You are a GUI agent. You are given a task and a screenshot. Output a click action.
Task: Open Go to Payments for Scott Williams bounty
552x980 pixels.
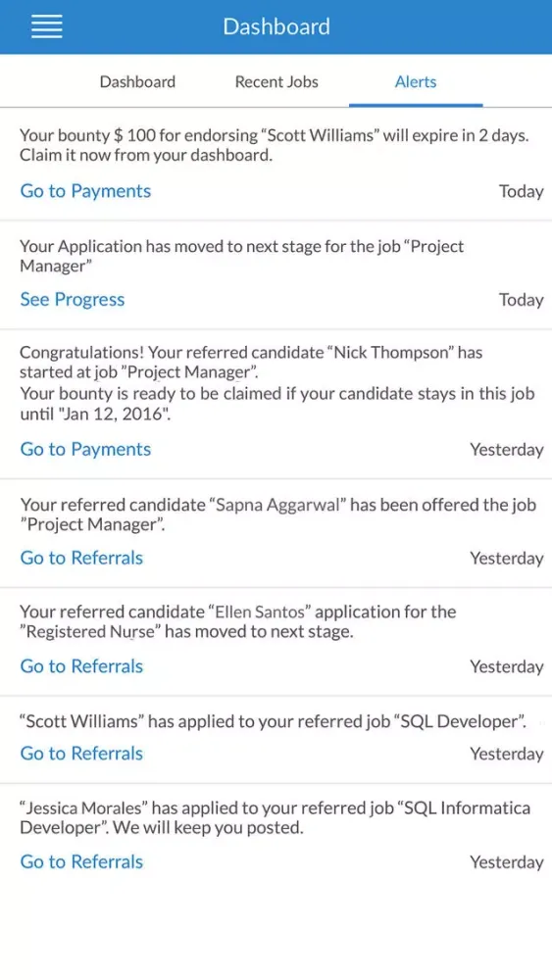(85, 191)
